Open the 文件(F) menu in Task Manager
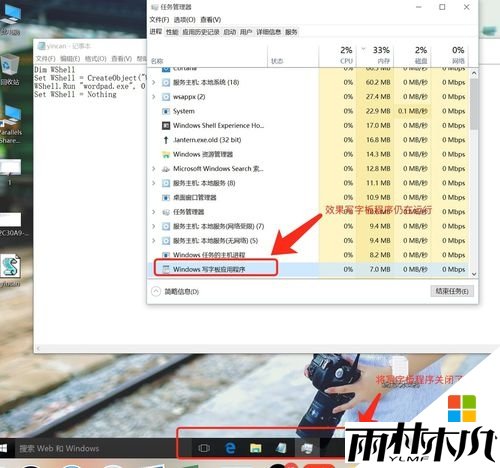The width and height of the screenshot is (500, 468). click(159, 20)
